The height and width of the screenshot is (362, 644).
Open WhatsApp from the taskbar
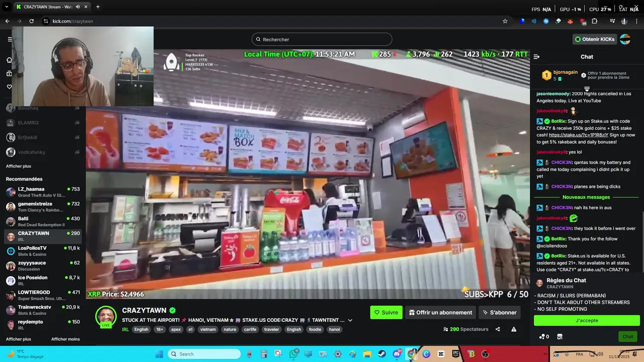pyautogui.click(x=293, y=354)
